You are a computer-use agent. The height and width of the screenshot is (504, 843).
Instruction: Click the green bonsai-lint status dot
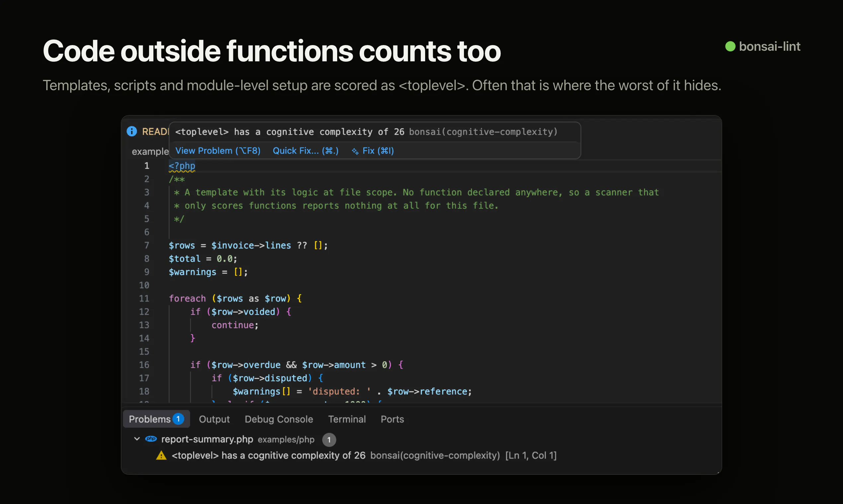pos(730,46)
